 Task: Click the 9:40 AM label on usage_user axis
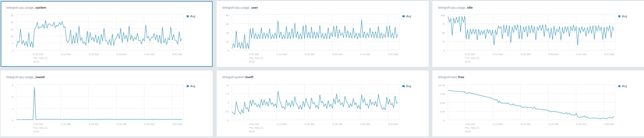[x=365, y=54]
